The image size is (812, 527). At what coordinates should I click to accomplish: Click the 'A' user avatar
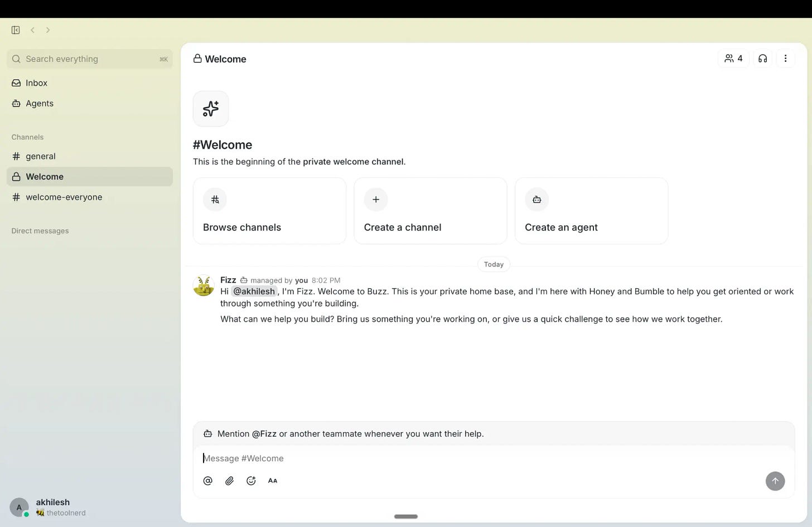pyautogui.click(x=19, y=507)
